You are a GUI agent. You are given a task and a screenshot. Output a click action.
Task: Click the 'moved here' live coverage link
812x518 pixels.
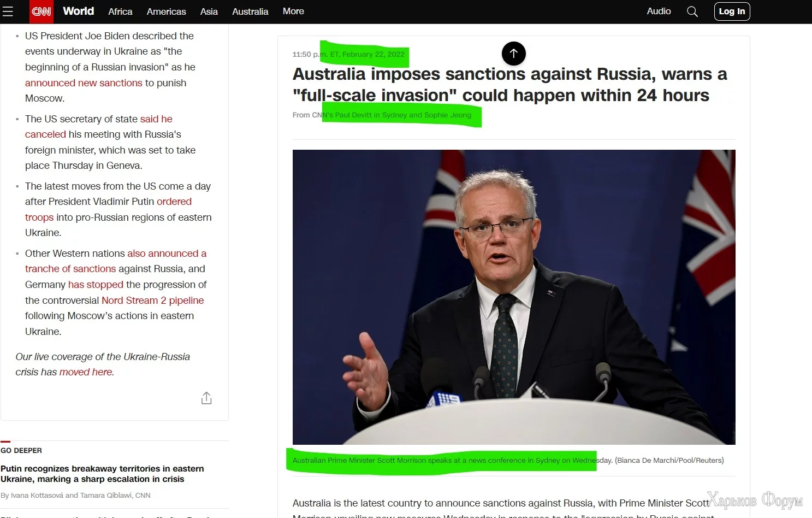tap(86, 372)
